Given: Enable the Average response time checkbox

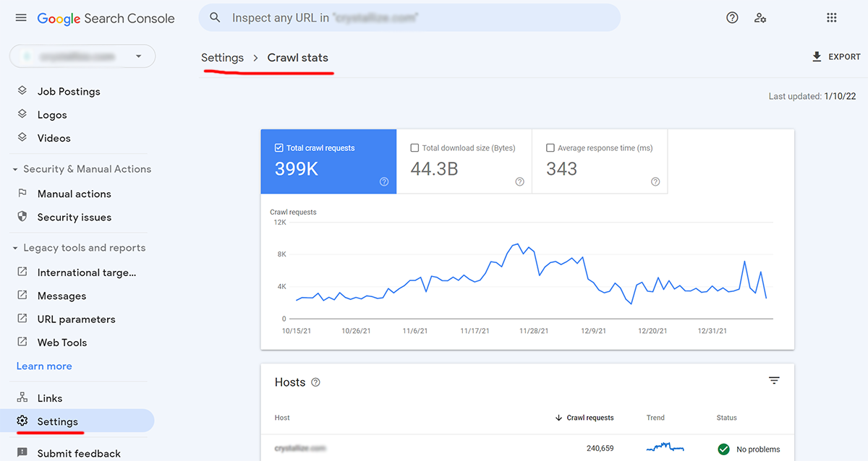Looking at the screenshot, I should 550,148.
